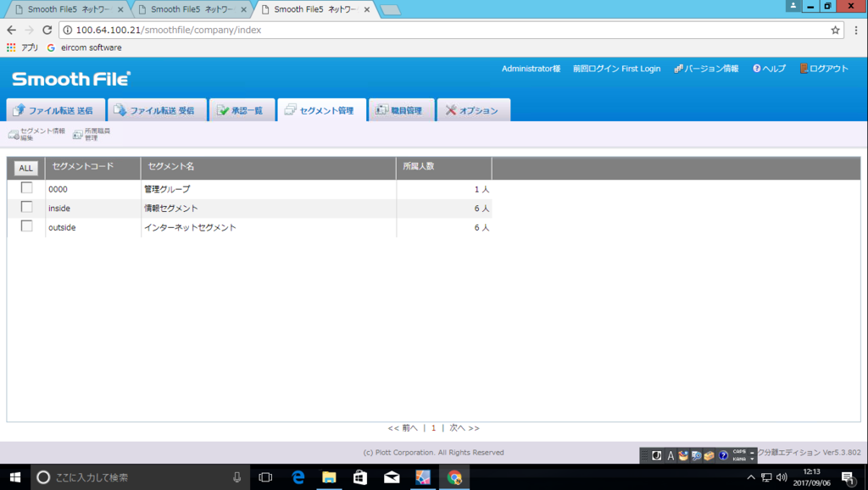Click the Smooth File logo
The height and width of the screenshot is (490, 868).
(x=71, y=79)
